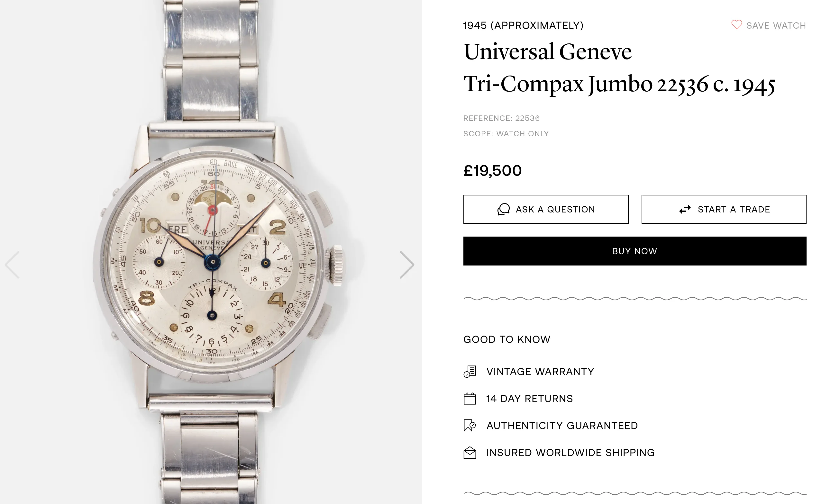Click the Universal Geneve Tri-Compax title

pyautogui.click(x=619, y=68)
